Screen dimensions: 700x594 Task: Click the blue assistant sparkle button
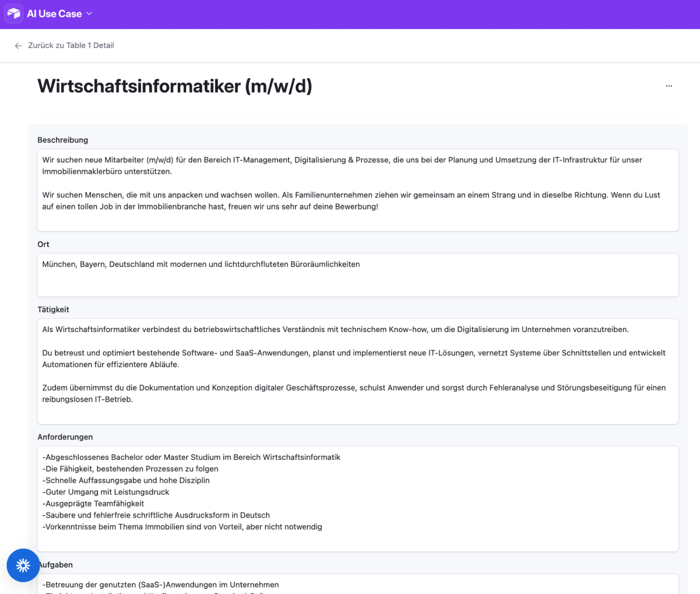tap(23, 565)
